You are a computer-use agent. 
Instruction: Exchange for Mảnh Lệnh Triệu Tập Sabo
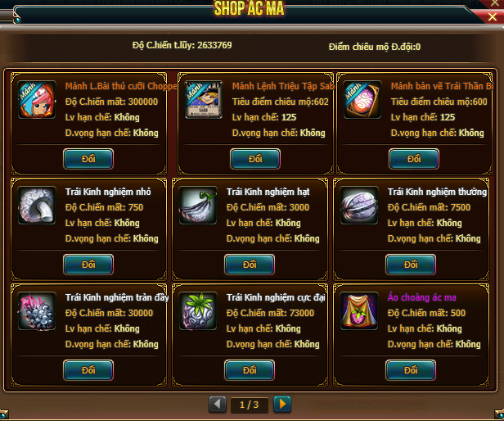[x=255, y=159]
